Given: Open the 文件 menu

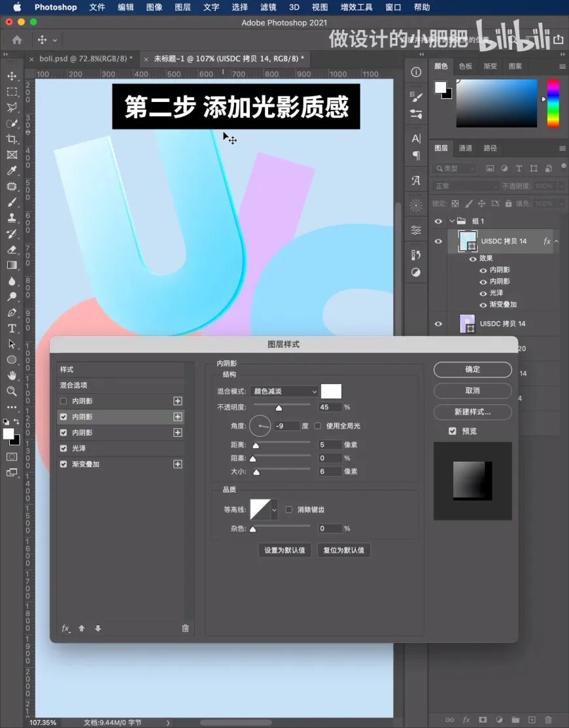Looking at the screenshot, I should pyautogui.click(x=97, y=7).
